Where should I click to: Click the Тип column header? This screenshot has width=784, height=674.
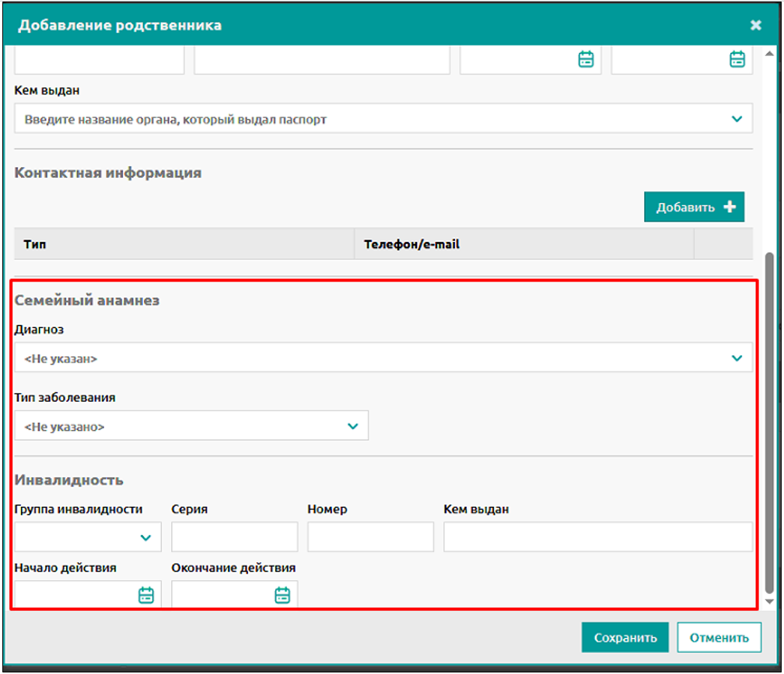pyautogui.click(x=35, y=244)
